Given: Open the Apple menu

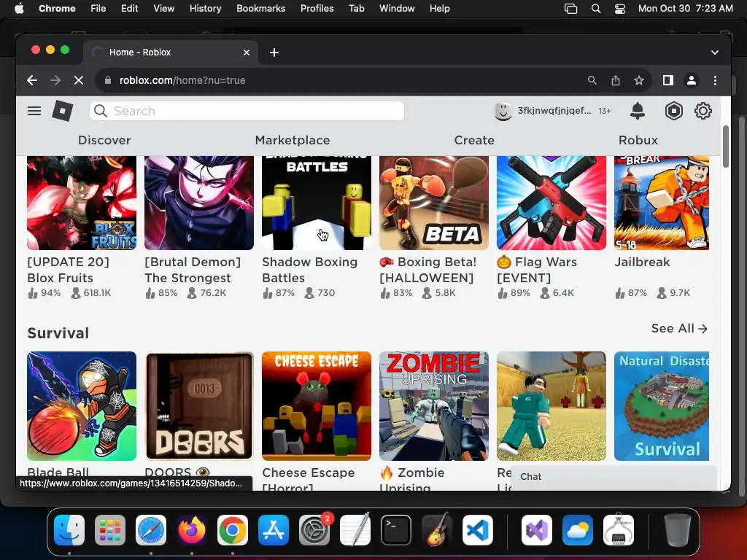Looking at the screenshot, I should tap(19, 9).
